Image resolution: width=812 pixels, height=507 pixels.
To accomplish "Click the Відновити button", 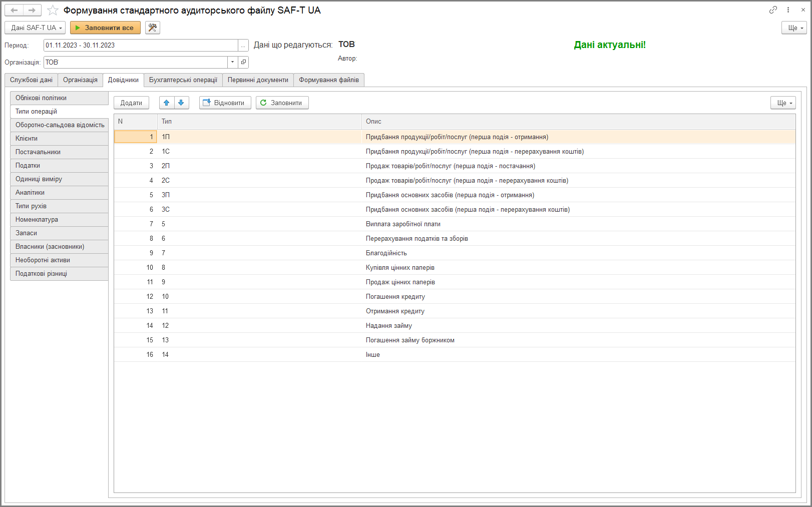I will (x=225, y=103).
